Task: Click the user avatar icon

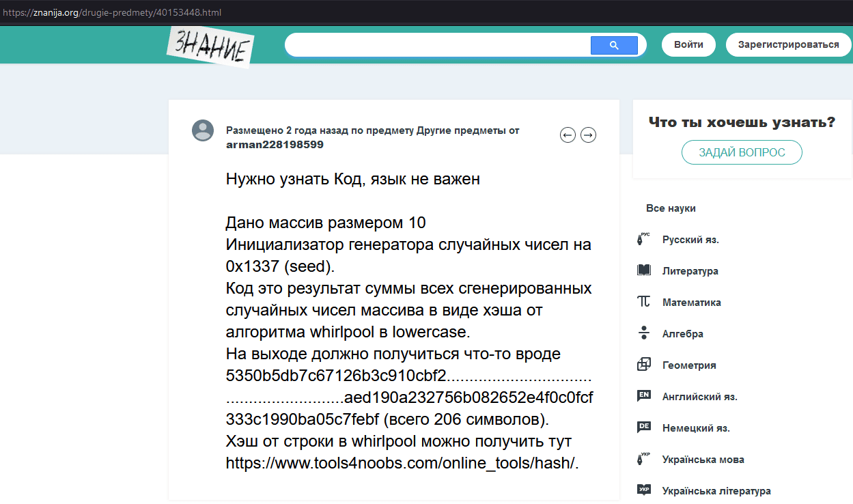Action: (203, 130)
